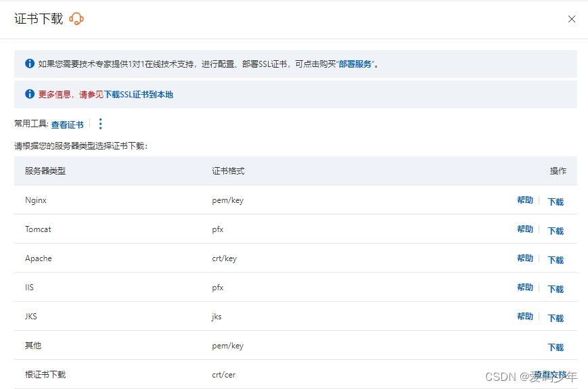
Task: Download the IIS pfx certificate
Action: pos(556,289)
